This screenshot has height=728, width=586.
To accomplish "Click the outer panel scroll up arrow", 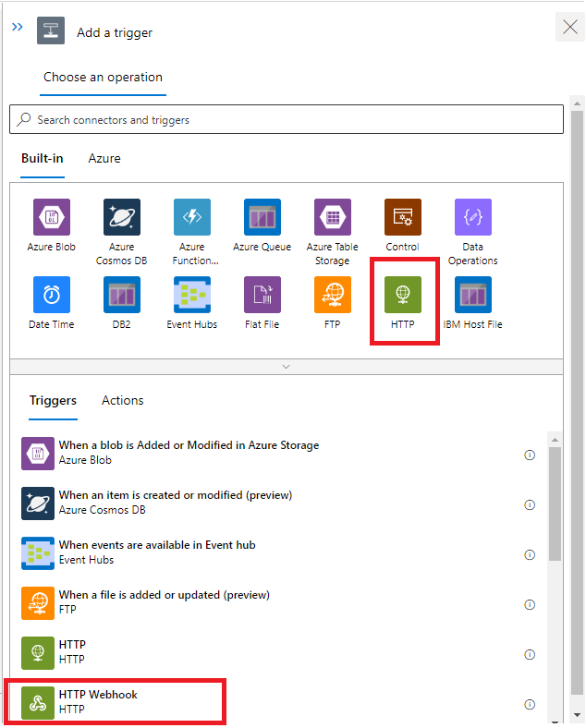I will tap(577, 103).
